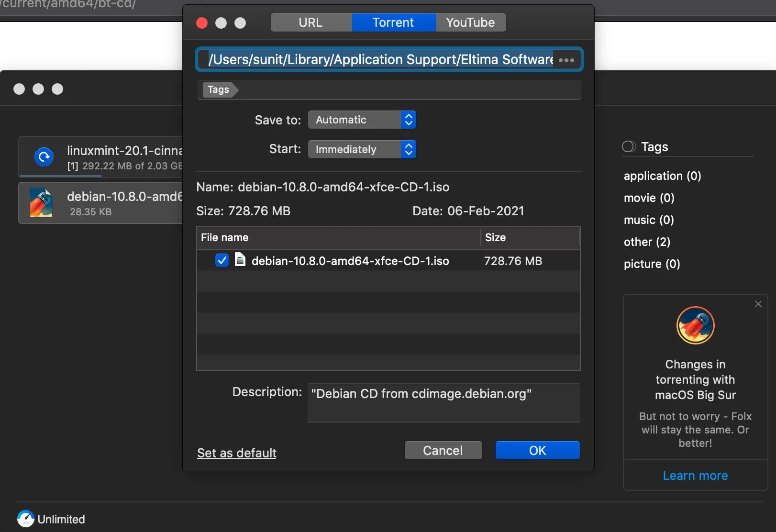Select the Torrent tab
The image size is (776, 532).
coord(394,22)
